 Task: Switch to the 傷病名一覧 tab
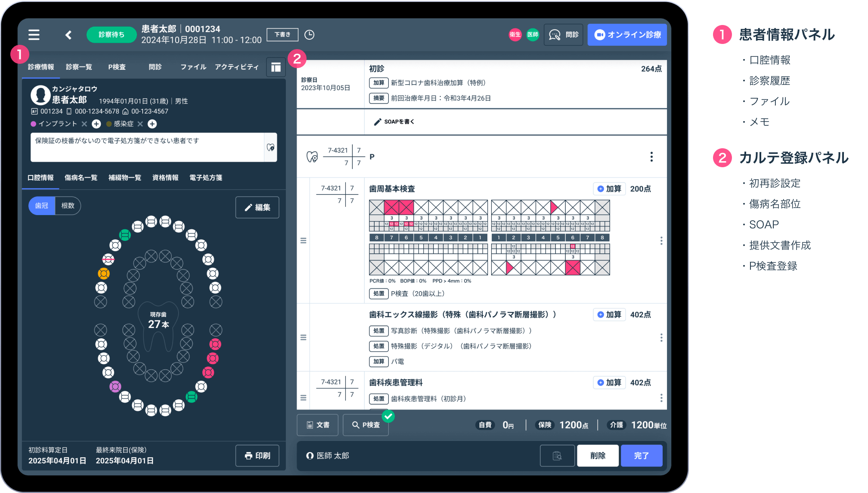point(81,177)
